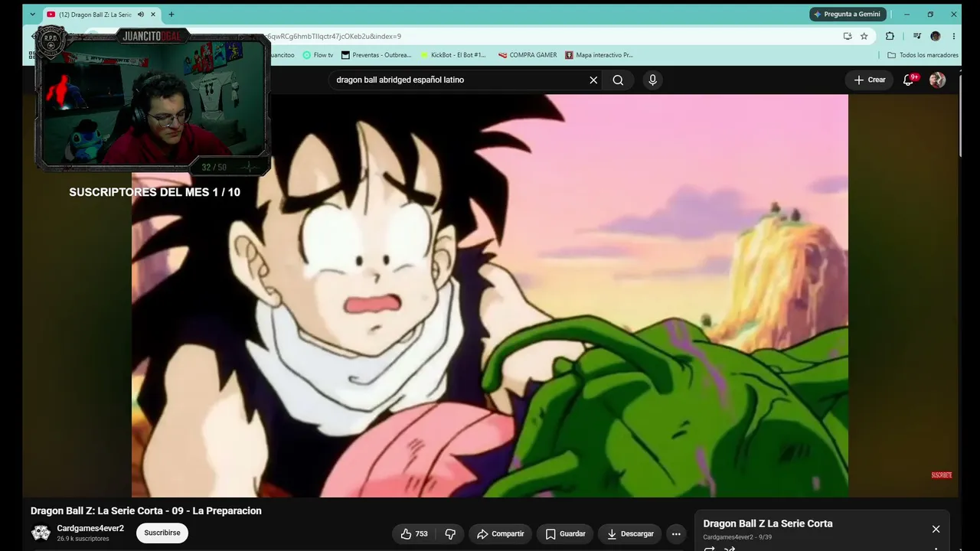Viewport: 980px width, 551px height.
Task: Open a new browser tab
Action: (171, 15)
